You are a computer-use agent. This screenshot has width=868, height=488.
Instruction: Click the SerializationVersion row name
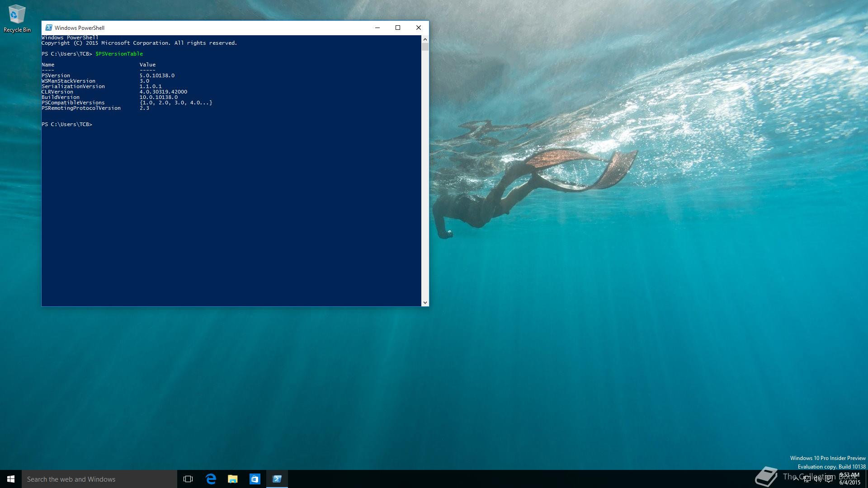(x=73, y=86)
